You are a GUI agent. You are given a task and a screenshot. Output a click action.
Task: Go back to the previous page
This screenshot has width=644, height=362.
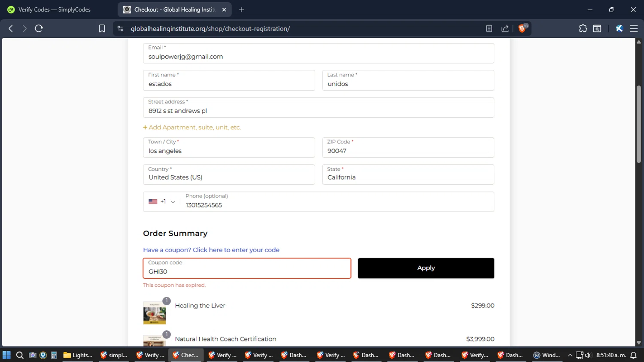pos(11,28)
